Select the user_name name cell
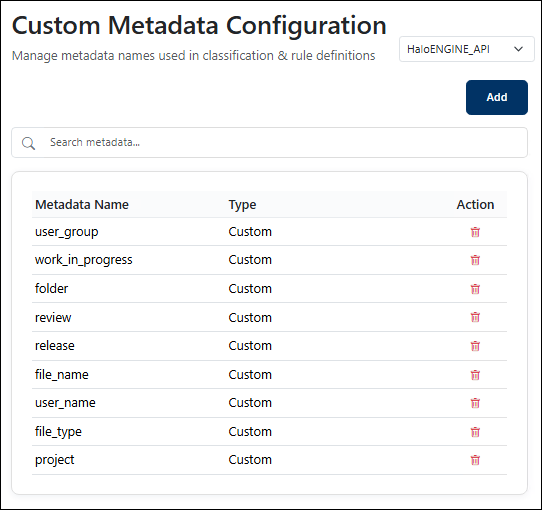This screenshot has height=510, width=542. [65, 403]
